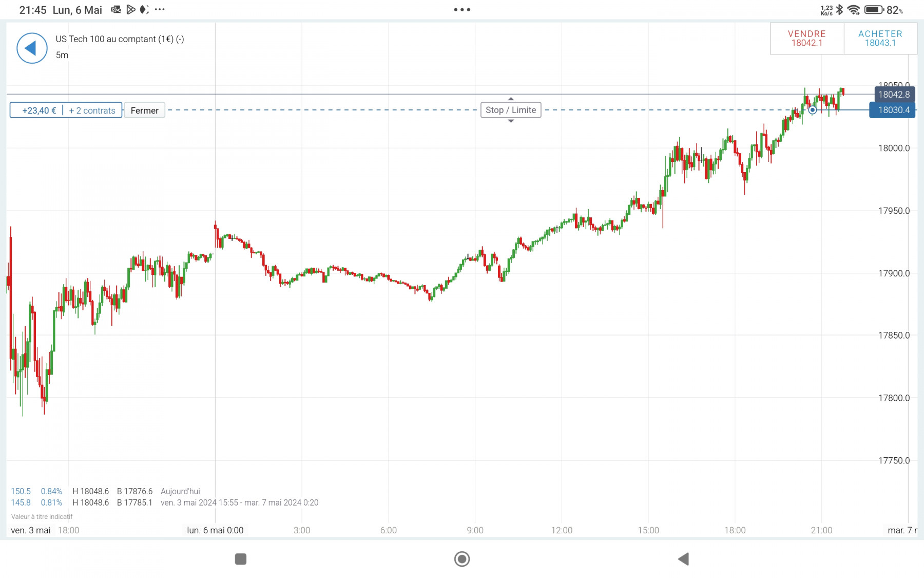Tap the + 2 contrats position label
This screenshot has width=924, height=578.
tap(92, 110)
